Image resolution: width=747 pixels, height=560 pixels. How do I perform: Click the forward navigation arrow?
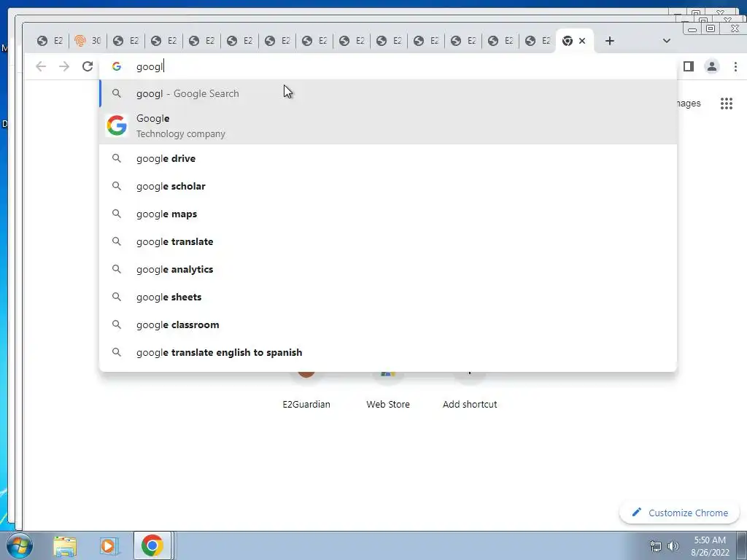point(64,66)
